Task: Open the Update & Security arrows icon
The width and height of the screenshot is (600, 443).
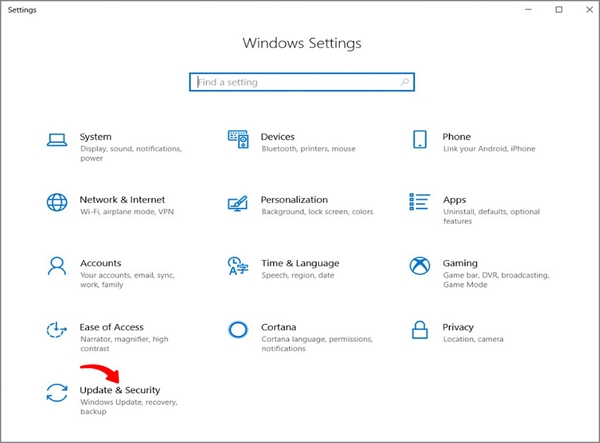Action: 57,393
